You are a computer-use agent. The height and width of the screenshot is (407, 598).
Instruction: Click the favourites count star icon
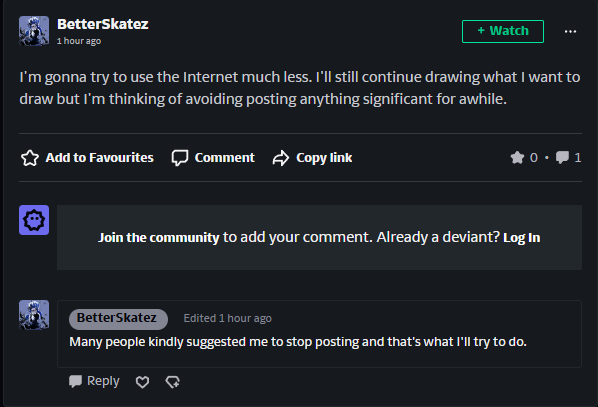tap(517, 158)
